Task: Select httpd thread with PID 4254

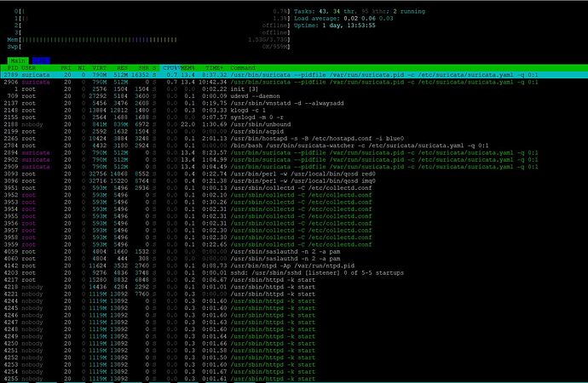Action: pyautogui.click(x=159, y=371)
